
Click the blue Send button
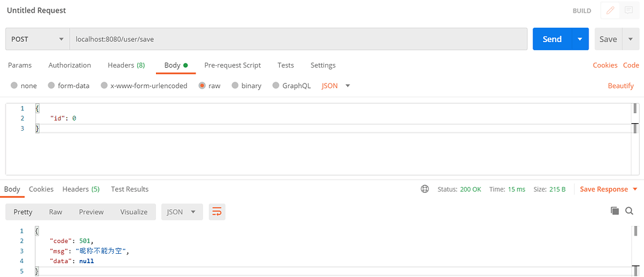[552, 39]
